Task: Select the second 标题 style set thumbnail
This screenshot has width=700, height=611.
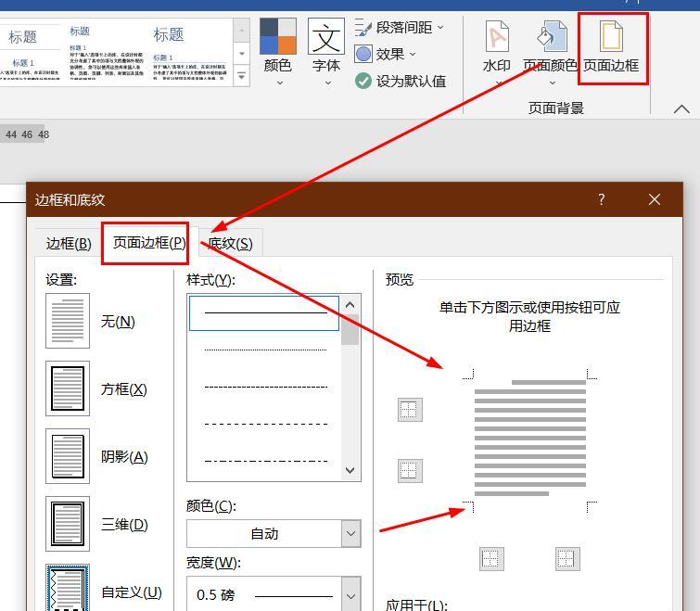Action: (x=106, y=52)
